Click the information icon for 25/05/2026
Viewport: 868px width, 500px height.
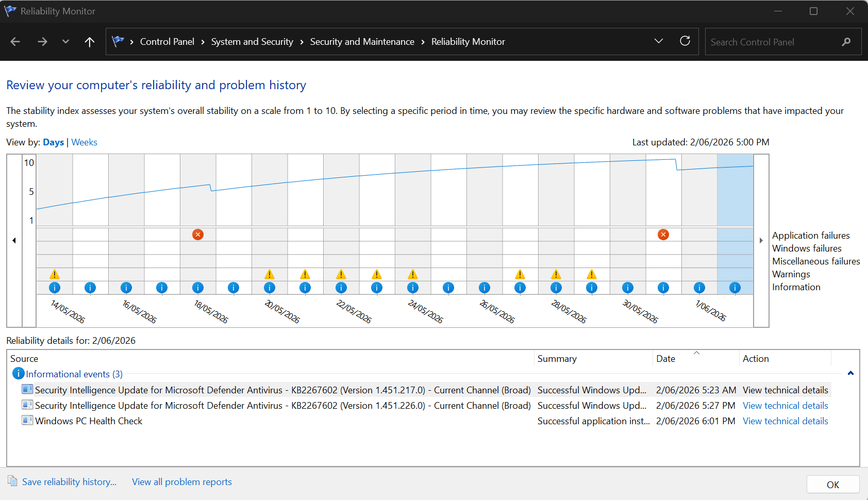coord(448,288)
